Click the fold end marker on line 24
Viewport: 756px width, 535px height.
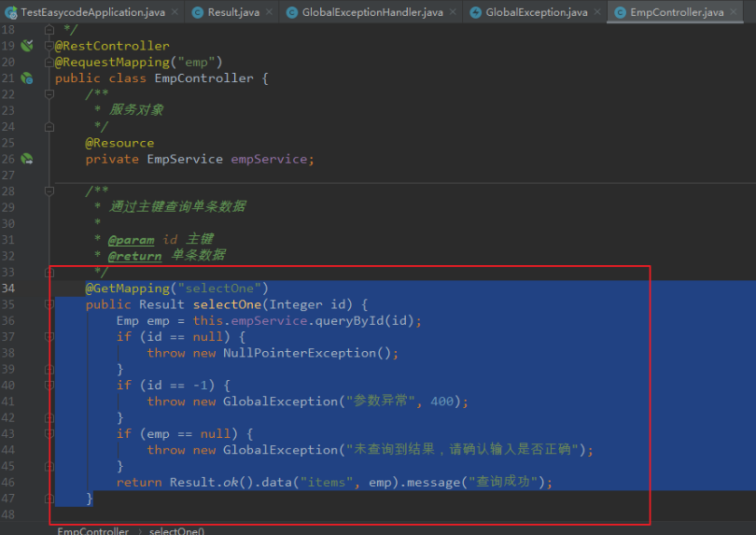(x=49, y=127)
